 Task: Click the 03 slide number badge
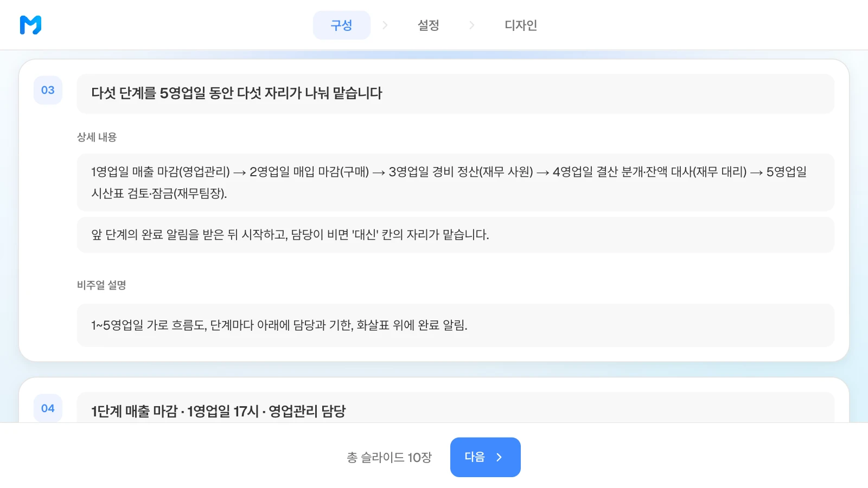[x=48, y=90]
